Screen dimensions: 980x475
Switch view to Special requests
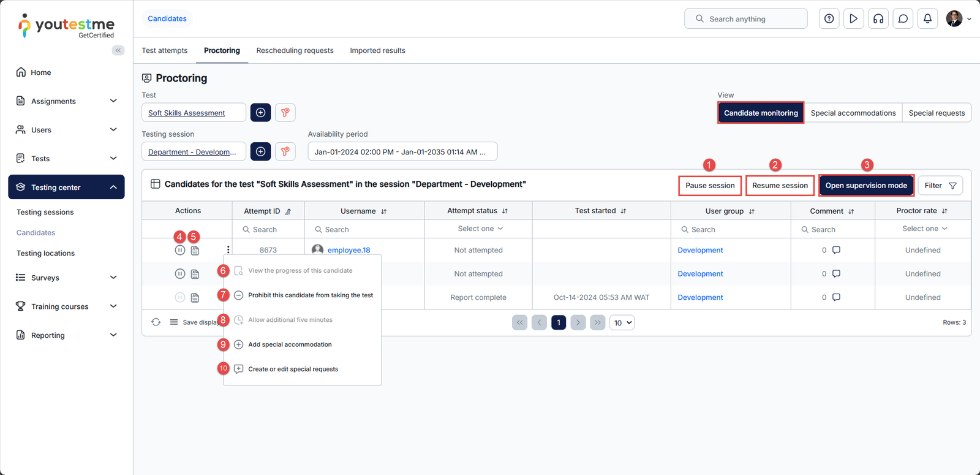pyautogui.click(x=936, y=113)
